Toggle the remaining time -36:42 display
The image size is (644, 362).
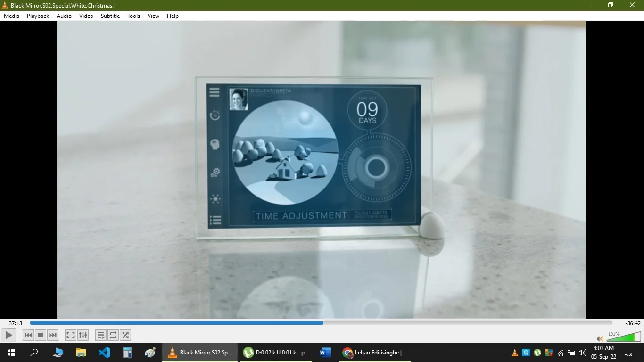633,323
